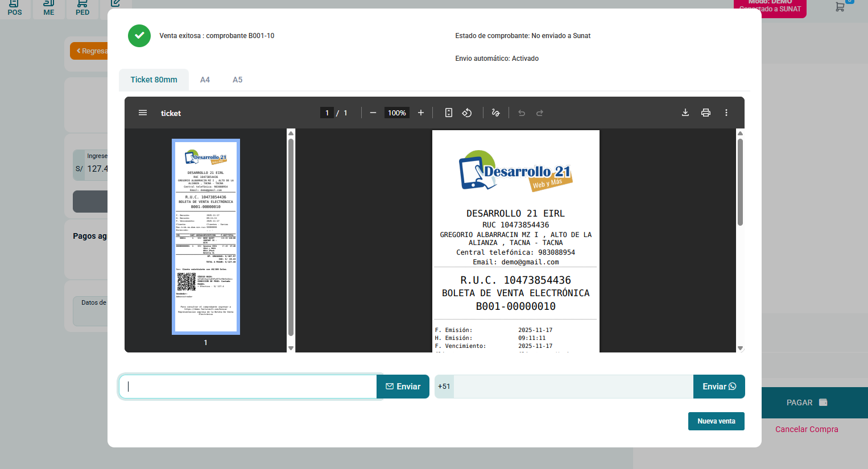Open the PDF viewer more actions menu
The height and width of the screenshot is (469, 868).
[x=726, y=113]
